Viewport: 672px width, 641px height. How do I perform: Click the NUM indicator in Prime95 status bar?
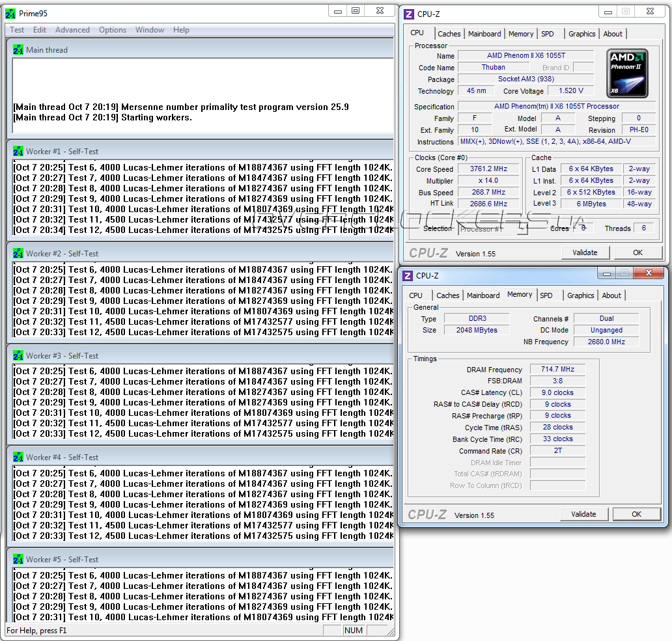tap(354, 631)
